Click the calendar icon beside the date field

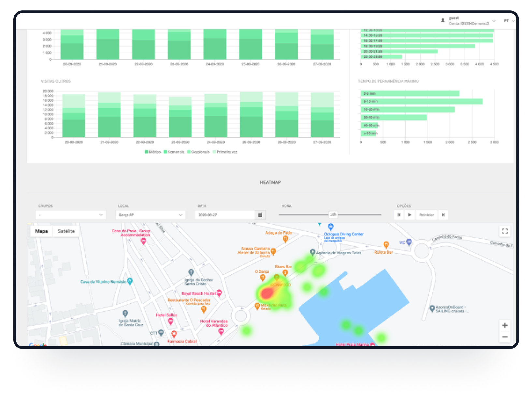pos(260,215)
